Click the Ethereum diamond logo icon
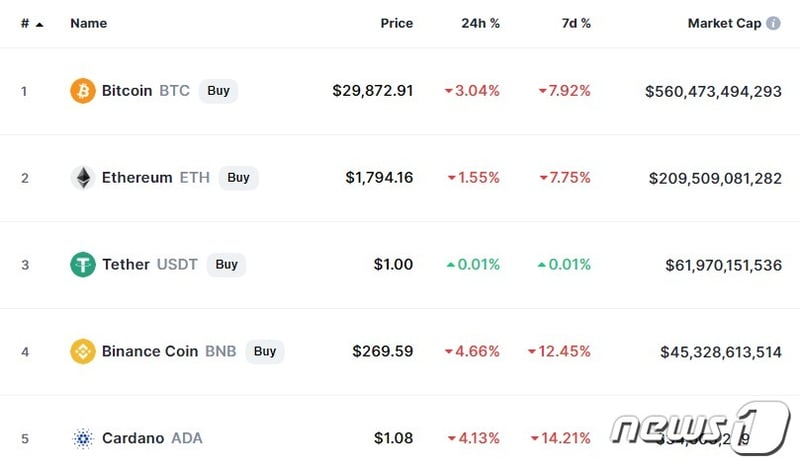The height and width of the screenshot is (467, 800). (x=83, y=178)
